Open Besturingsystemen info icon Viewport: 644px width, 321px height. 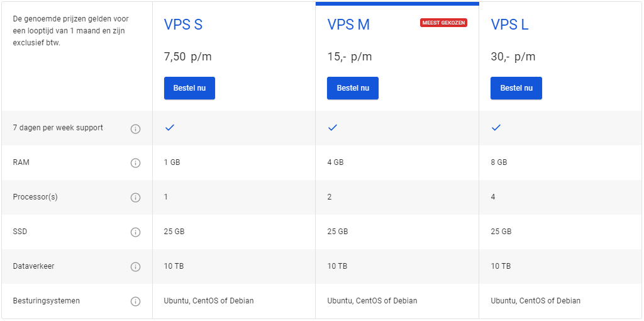(x=135, y=301)
